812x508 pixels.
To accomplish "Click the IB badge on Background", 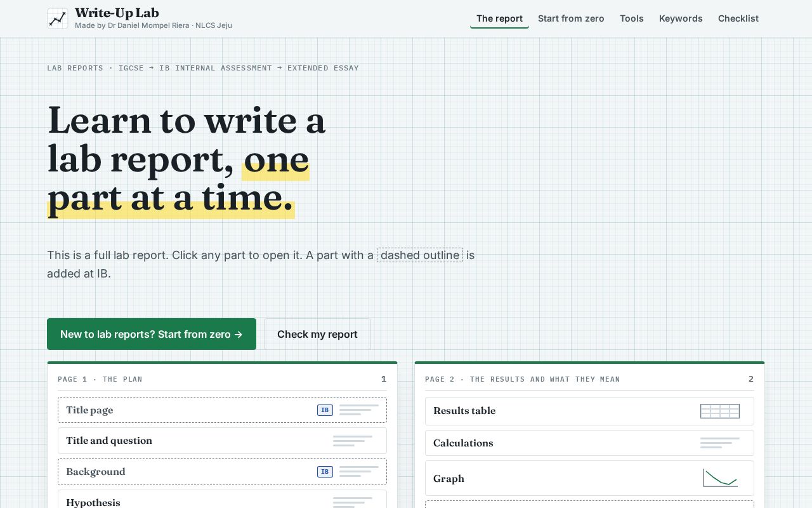I will point(325,472).
